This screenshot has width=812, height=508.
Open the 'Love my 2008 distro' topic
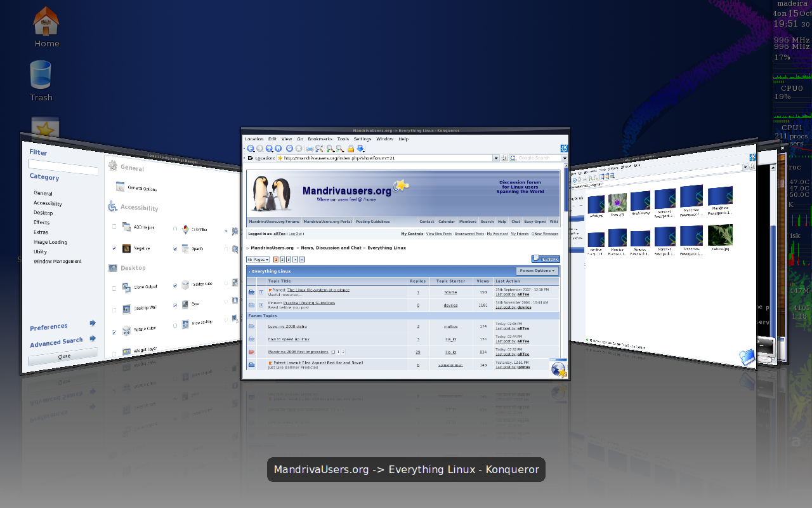tap(287, 326)
